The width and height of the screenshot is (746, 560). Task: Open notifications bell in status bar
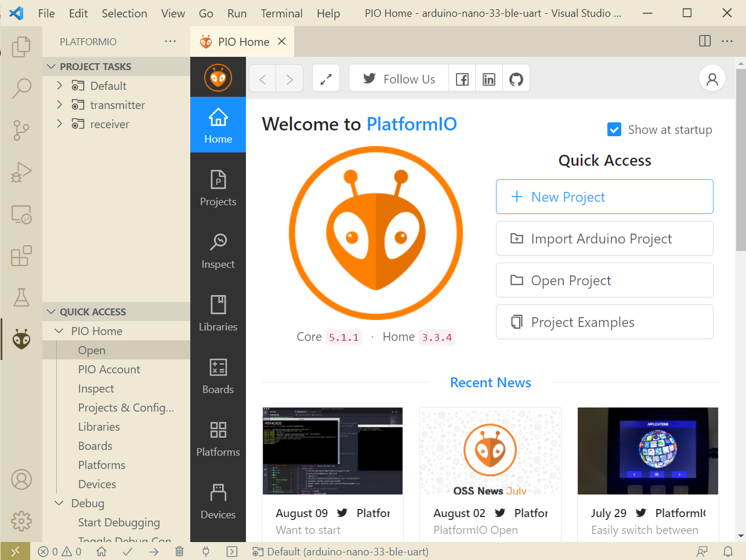coord(728,551)
